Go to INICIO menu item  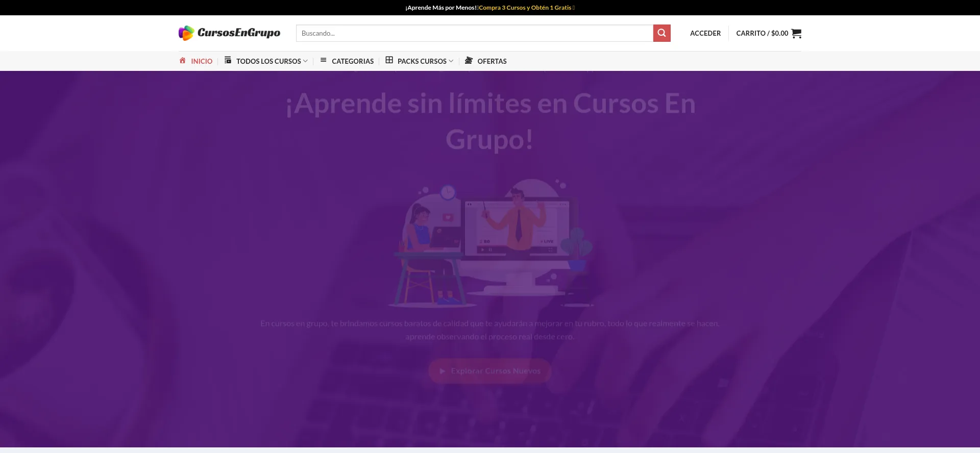coord(202,61)
